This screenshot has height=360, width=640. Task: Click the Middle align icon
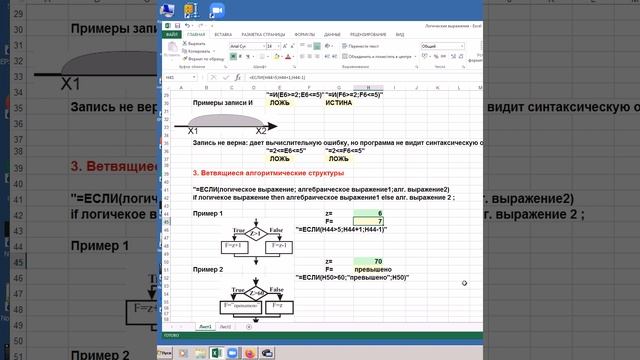coord(309,46)
